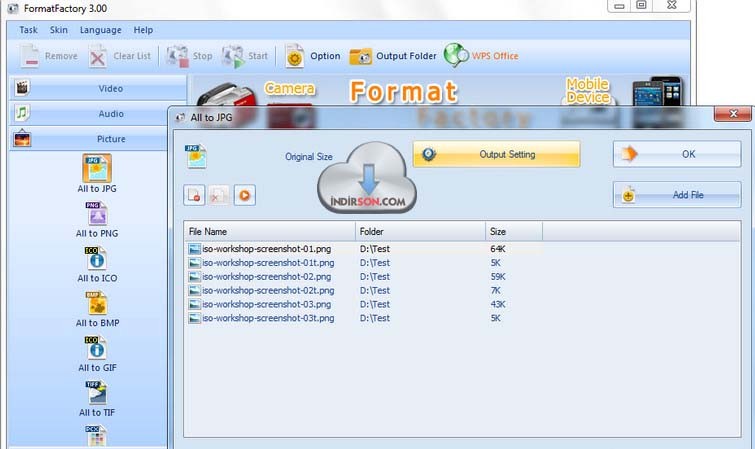
Task: Select the All to GIF converter icon
Action: [x=96, y=348]
